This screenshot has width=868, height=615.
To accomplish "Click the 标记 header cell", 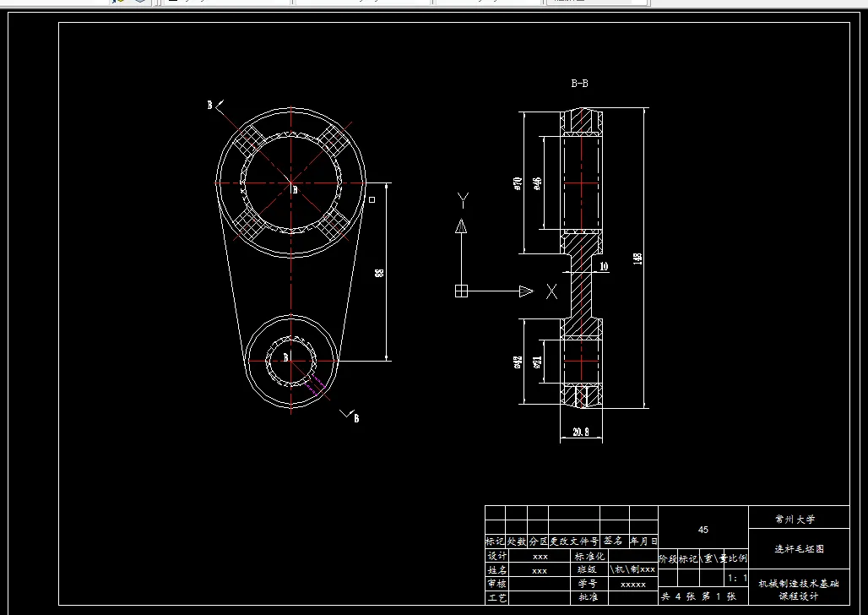I will coord(495,542).
